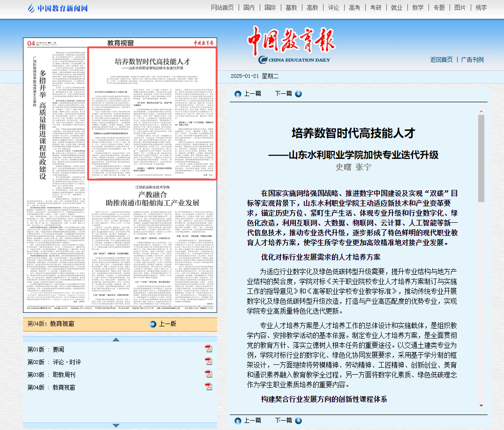Viewport: 504px width, 430px height.
Task: Download the 第02版 评论·时评 PDF
Action: (x=209, y=361)
